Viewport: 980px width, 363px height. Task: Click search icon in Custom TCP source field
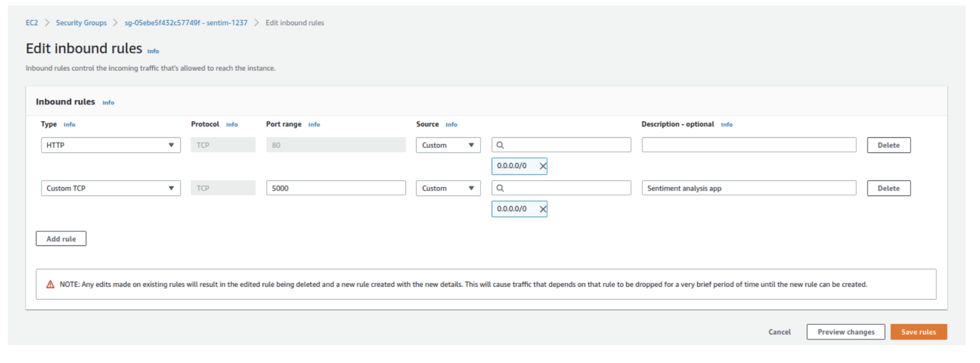pyautogui.click(x=500, y=188)
